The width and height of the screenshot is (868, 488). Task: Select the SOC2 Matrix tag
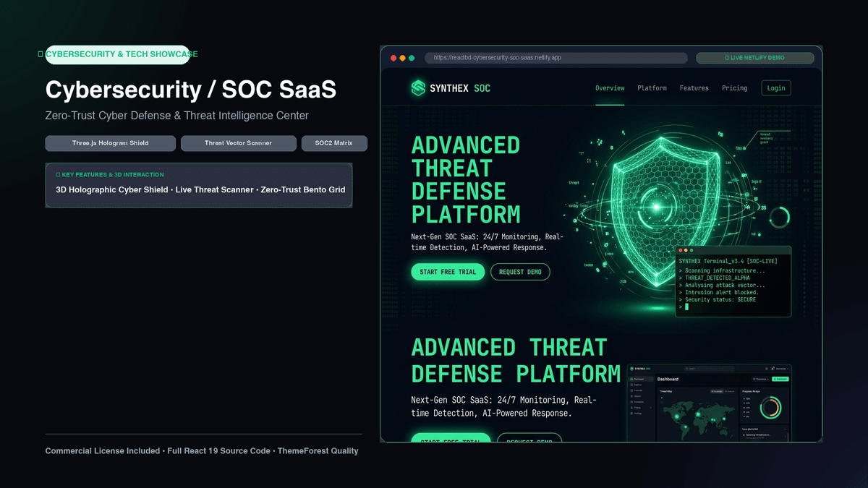click(x=334, y=143)
